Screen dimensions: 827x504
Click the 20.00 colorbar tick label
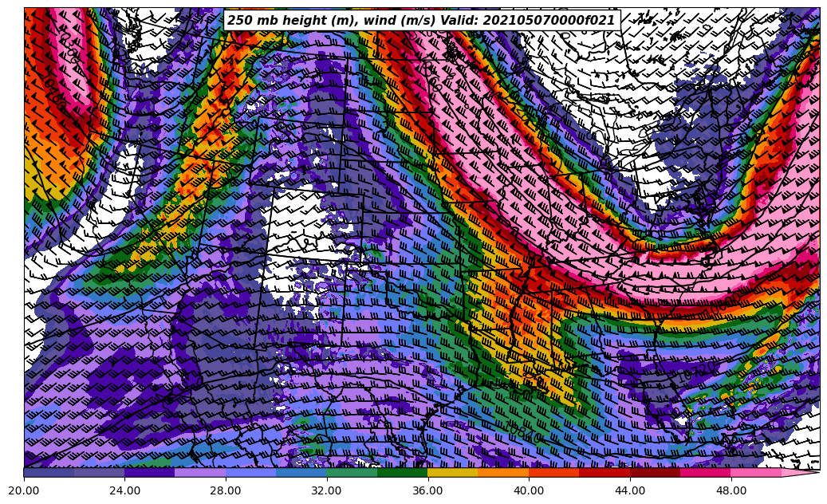click(24, 490)
